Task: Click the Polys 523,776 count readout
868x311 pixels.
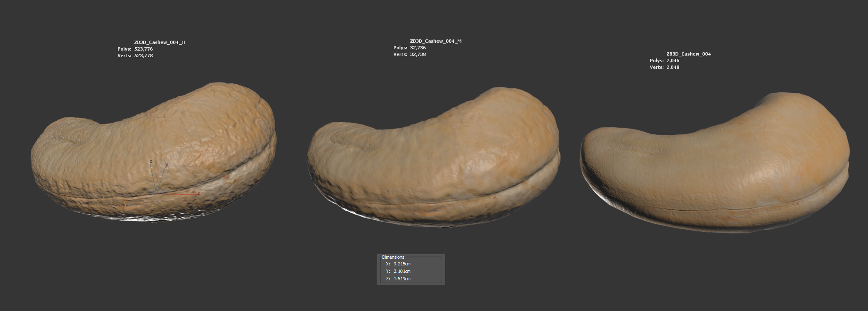Action: point(143,49)
